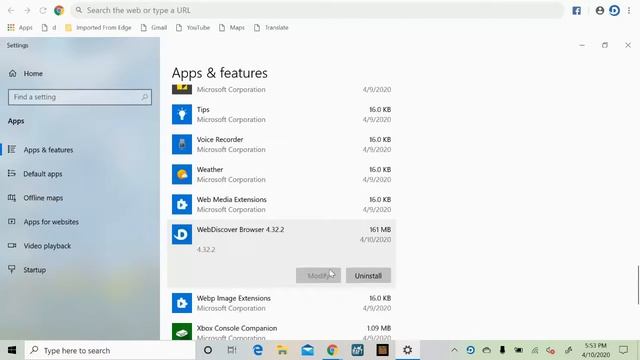This screenshot has width=640, height=360.
Task: Open Video playback settings
Action: pos(47,246)
